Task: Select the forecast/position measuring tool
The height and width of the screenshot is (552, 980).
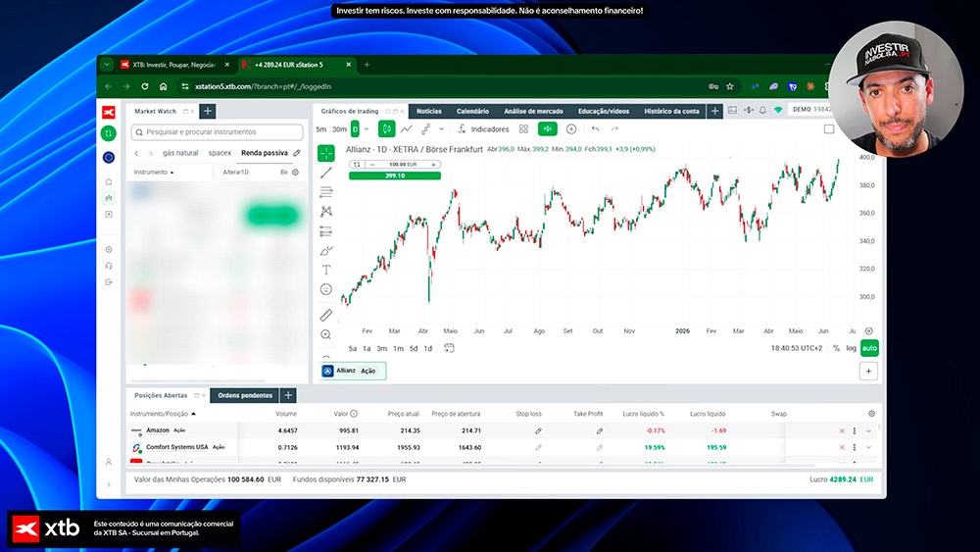Action: [326, 230]
